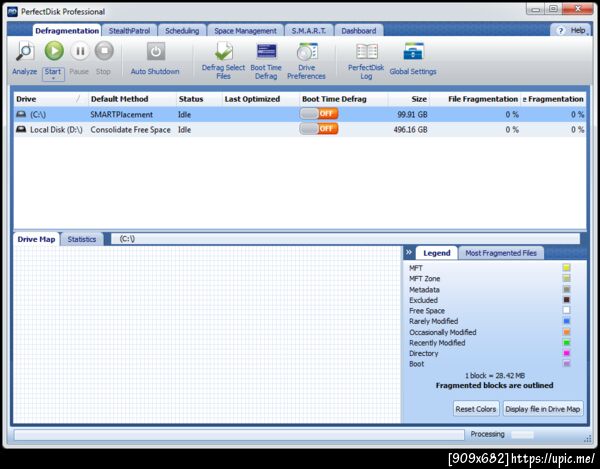
Task: Select the Drive Map tab
Action: coord(36,239)
